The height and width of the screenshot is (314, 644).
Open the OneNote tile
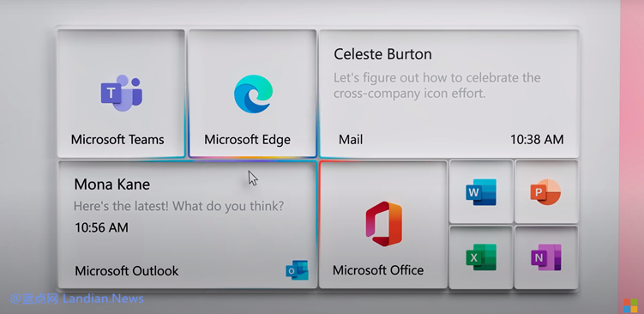546,257
